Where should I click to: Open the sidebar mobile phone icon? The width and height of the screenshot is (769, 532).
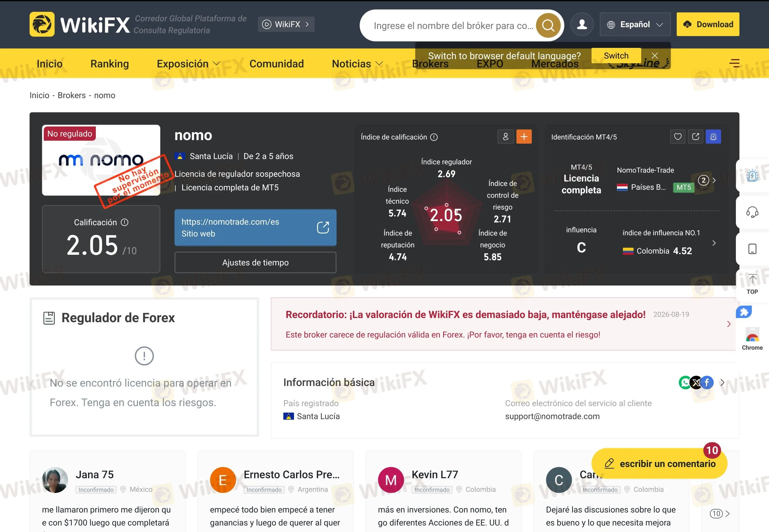click(x=752, y=249)
